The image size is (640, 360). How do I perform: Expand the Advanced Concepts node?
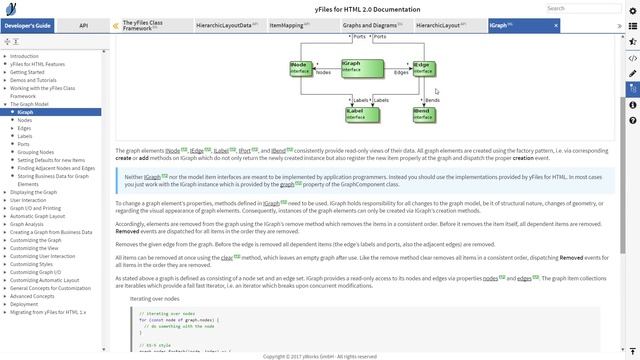coord(5,296)
